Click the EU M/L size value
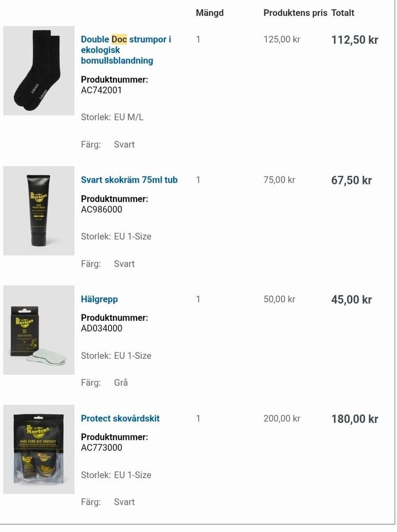This screenshot has width=397, height=532. (128, 117)
